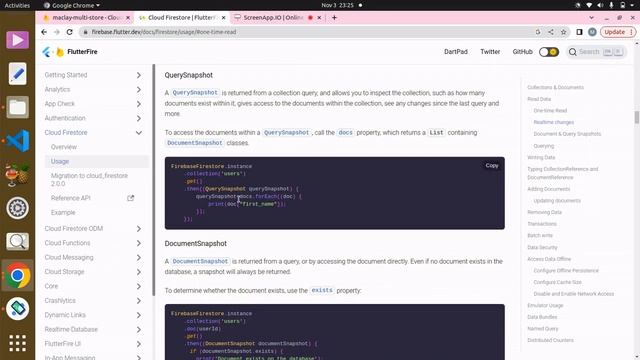Open Example under Cloud Firestore
640x360 pixels.
(x=63, y=213)
